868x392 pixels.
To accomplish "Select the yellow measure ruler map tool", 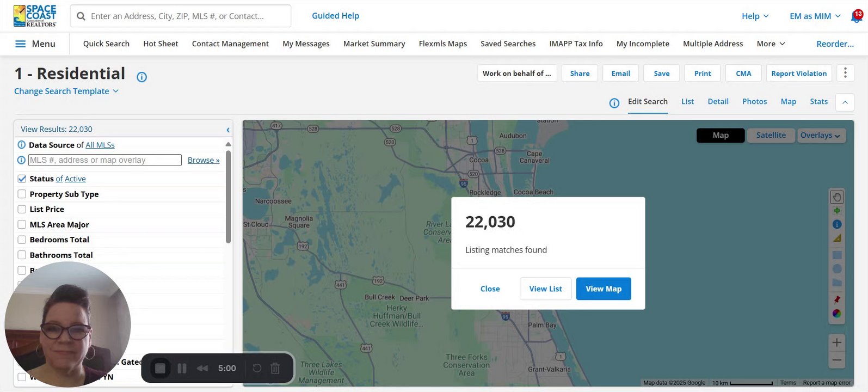I will tap(837, 238).
